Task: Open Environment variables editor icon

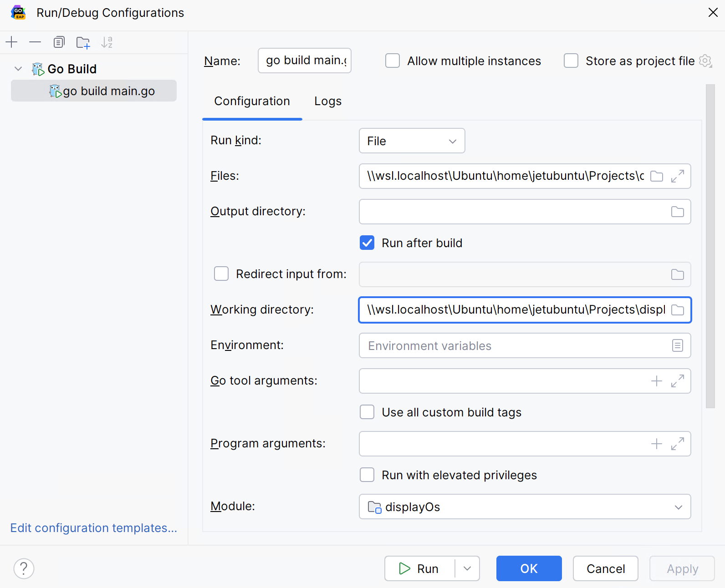Action: (677, 345)
